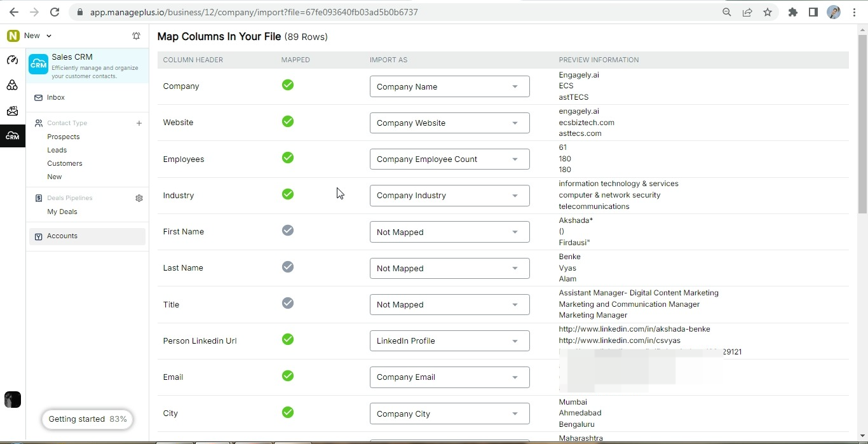The height and width of the screenshot is (444, 868).
Task: Click the Inbox envelope icon
Action: pos(38,98)
